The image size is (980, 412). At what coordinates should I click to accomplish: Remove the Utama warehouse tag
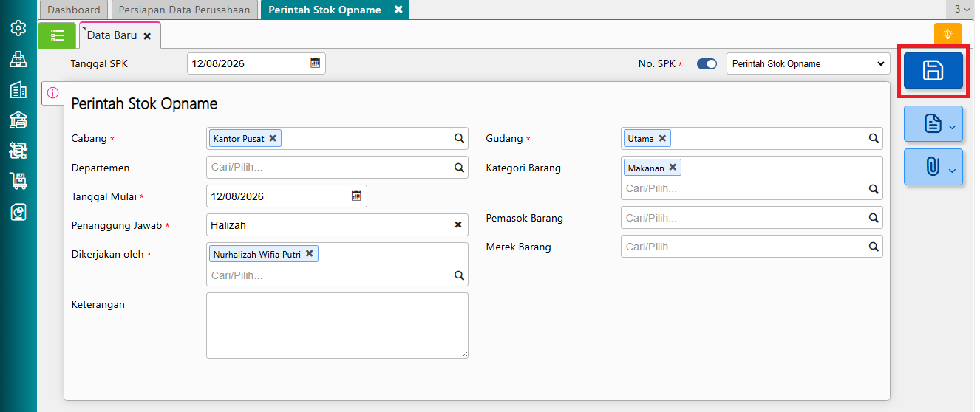pos(662,138)
